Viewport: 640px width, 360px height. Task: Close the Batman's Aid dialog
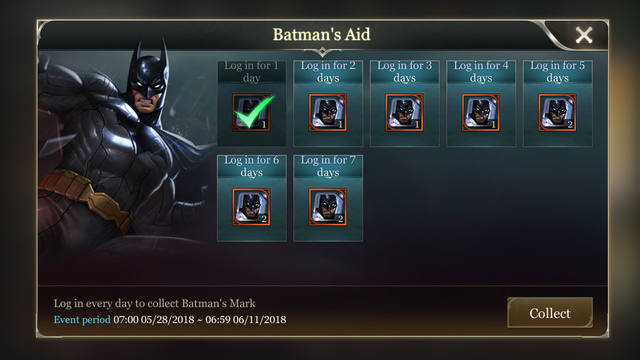click(584, 35)
